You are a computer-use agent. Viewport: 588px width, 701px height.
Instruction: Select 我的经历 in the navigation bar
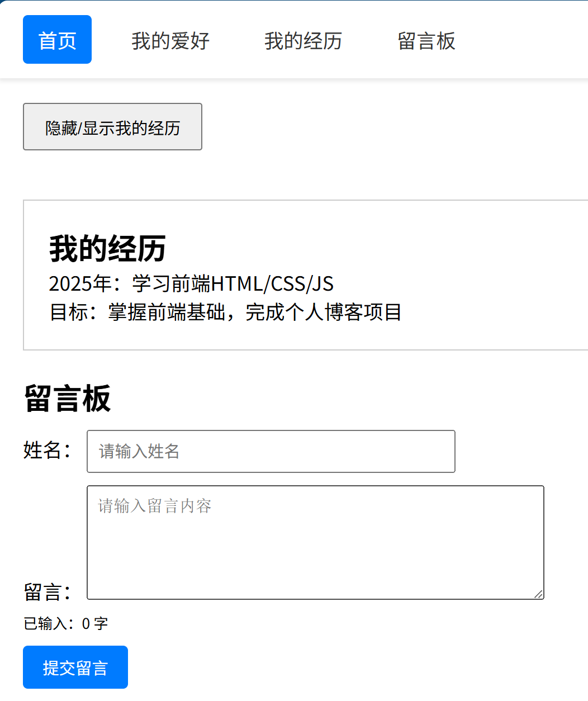(x=303, y=41)
